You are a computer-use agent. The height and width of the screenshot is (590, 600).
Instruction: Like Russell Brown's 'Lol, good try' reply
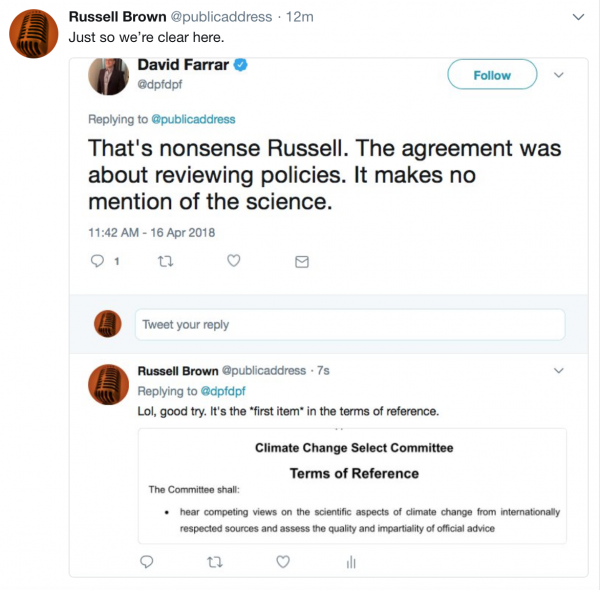click(283, 561)
